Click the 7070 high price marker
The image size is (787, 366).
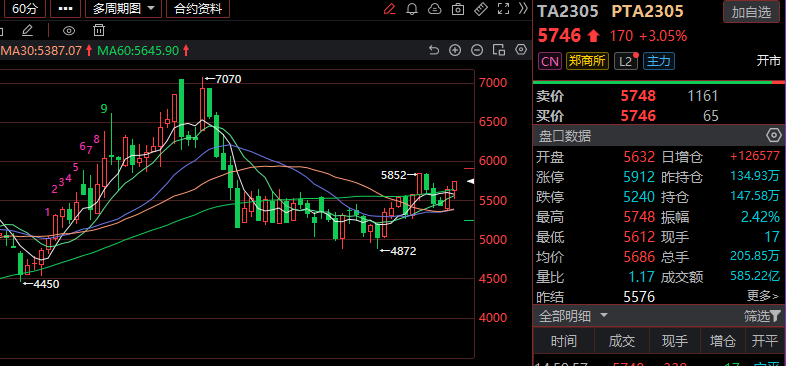pyautogui.click(x=222, y=79)
